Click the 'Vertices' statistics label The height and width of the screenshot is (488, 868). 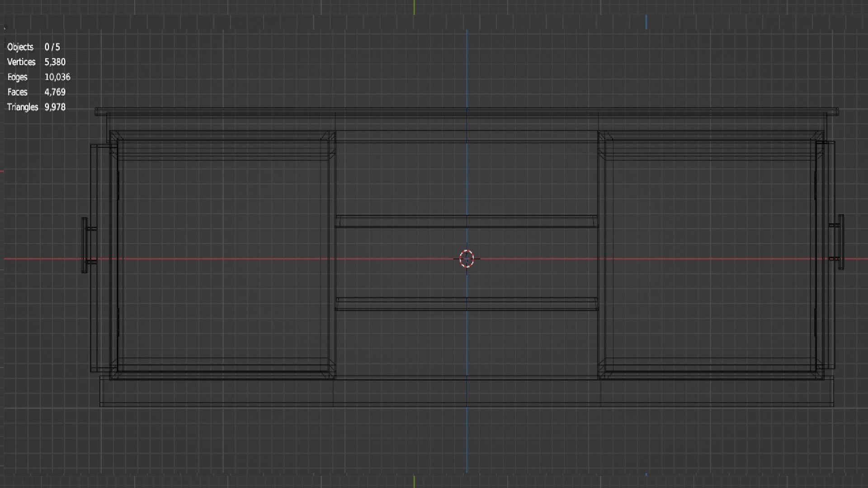coord(21,62)
